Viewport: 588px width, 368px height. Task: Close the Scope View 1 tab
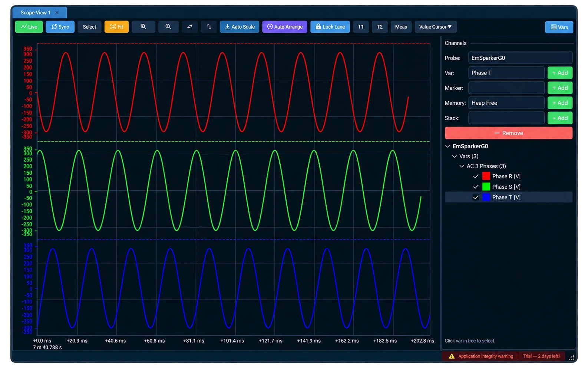(57, 13)
